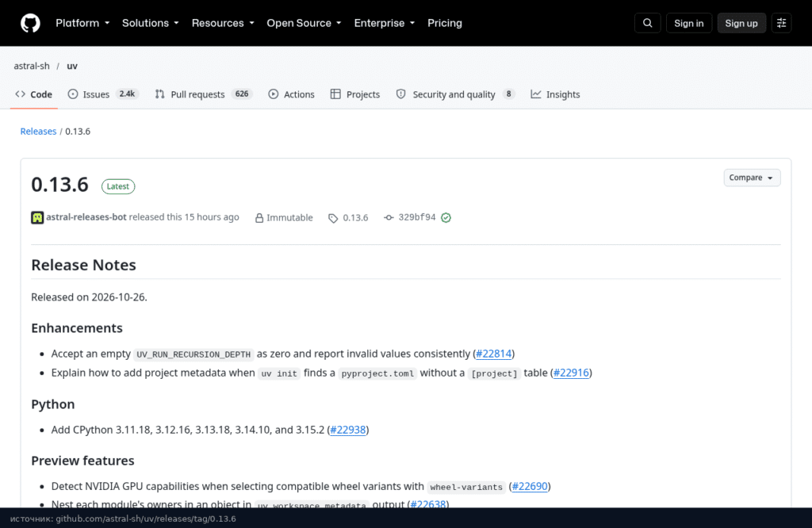Click the source URL caption at bottom
The image size is (812, 528).
point(123,518)
